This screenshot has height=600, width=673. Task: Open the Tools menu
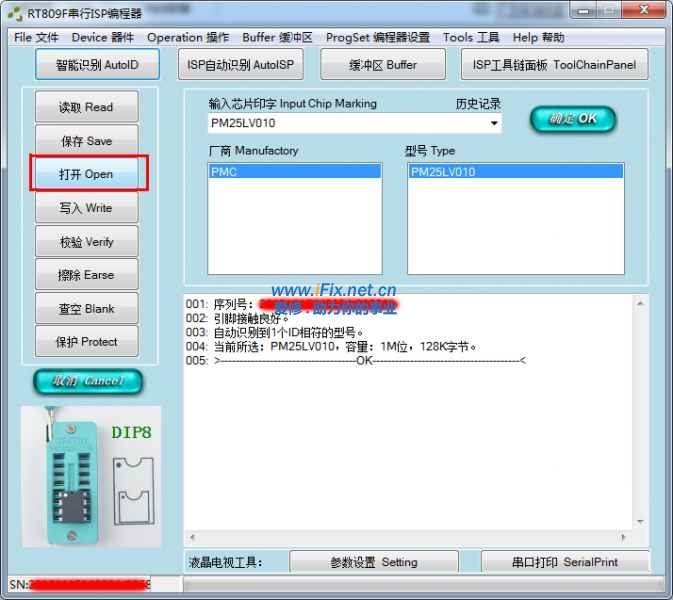[x=471, y=38]
